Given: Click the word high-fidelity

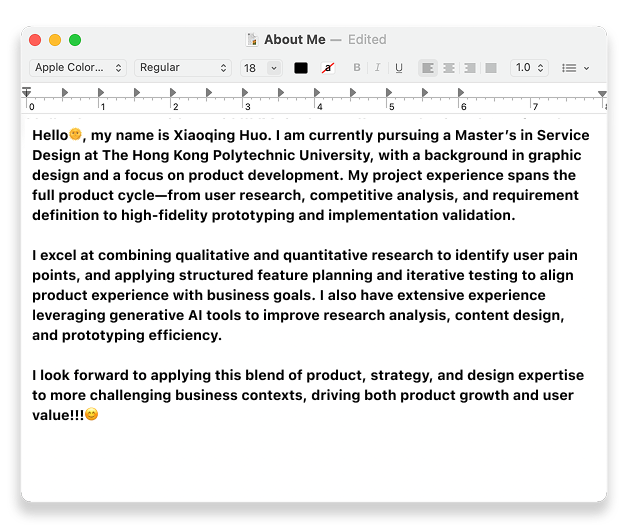Looking at the screenshot, I should [166, 216].
